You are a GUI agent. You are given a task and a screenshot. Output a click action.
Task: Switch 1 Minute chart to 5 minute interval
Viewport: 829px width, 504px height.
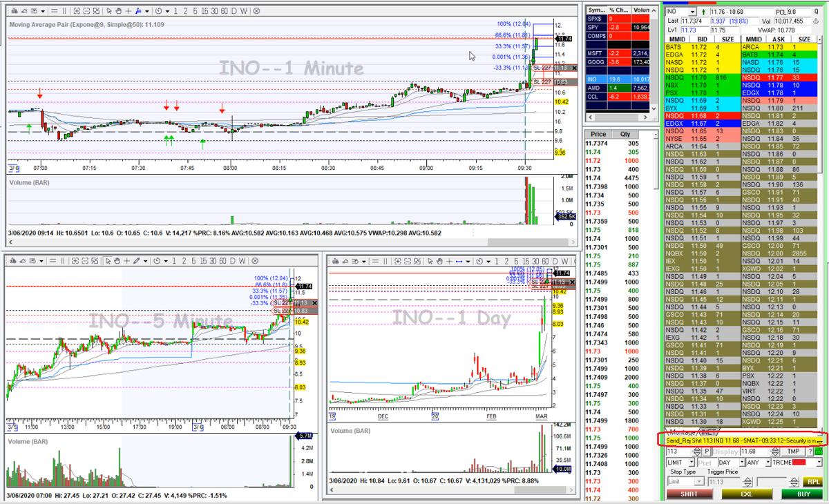(x=195, y=11)
